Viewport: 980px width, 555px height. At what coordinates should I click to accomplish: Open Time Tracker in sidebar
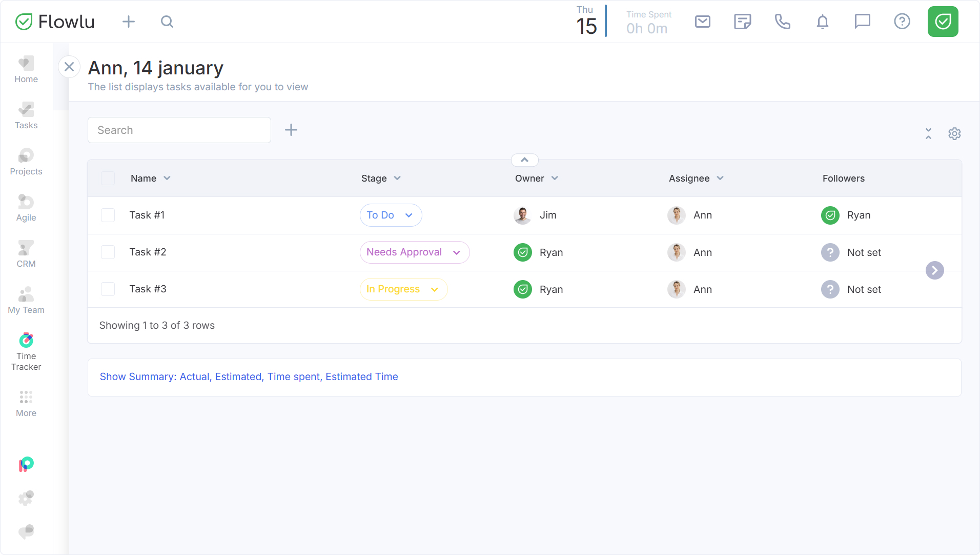pos(26,351)
